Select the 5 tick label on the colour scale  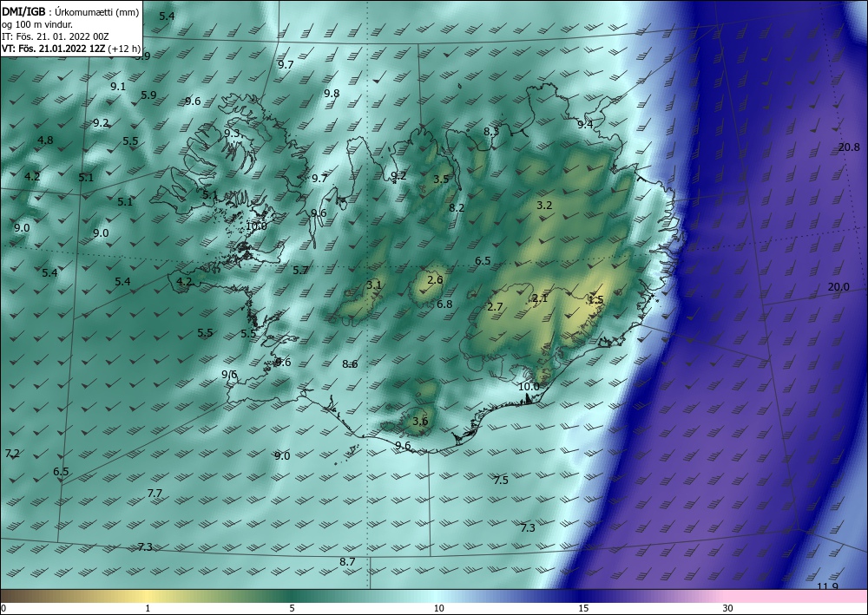[x=292, y=608]
